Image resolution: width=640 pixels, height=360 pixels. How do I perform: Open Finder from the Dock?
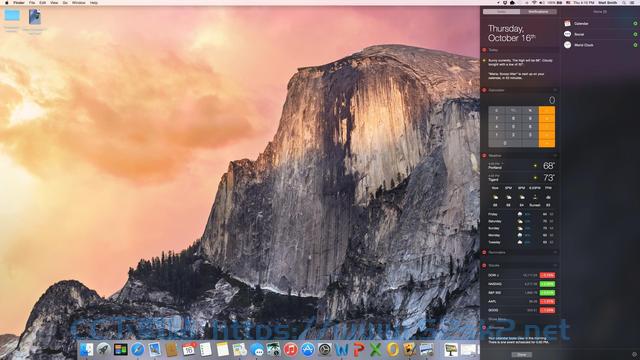87,349
